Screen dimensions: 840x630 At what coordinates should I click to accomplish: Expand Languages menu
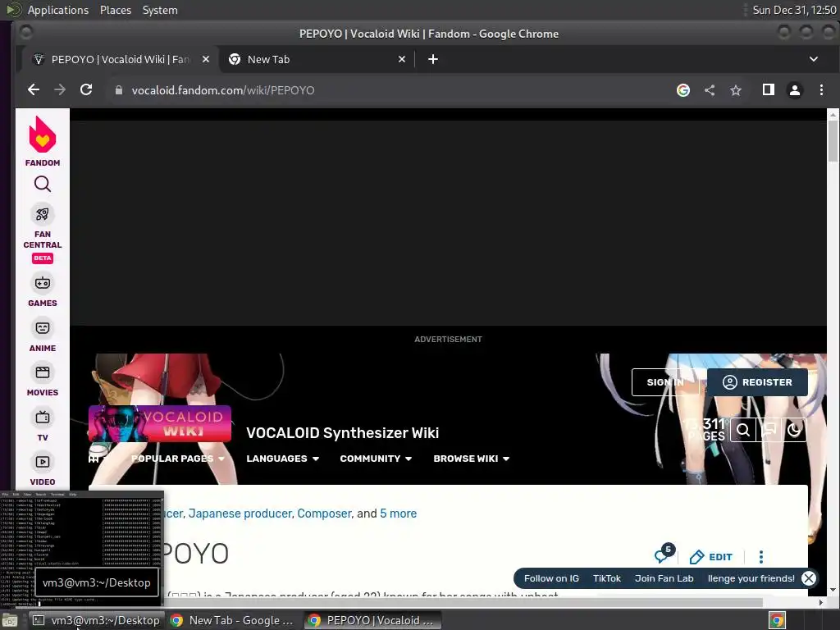coord(282,459)
